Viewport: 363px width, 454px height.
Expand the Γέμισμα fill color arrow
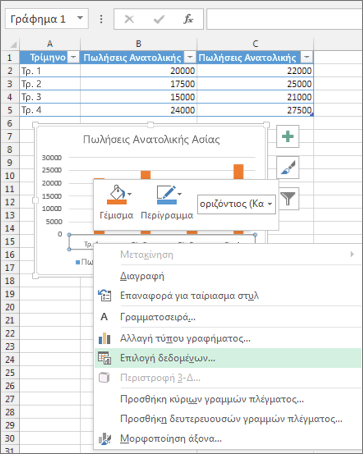click(130, 194)
